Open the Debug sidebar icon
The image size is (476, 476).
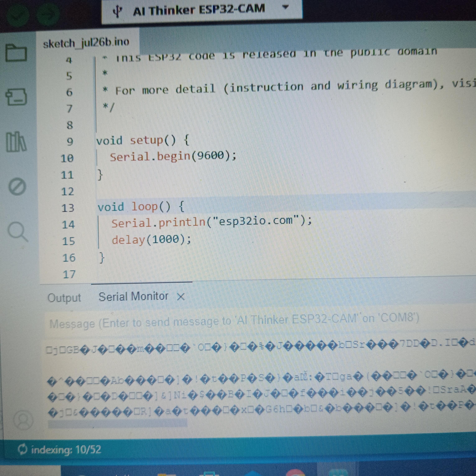(x=17, y=187)
